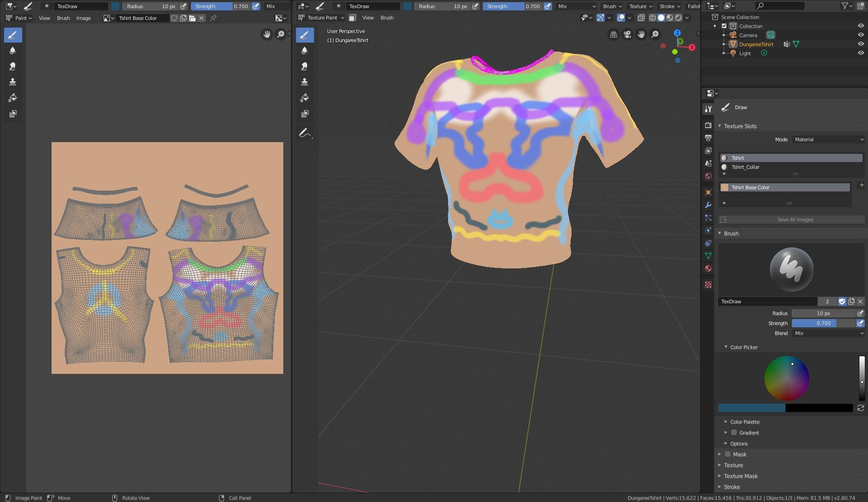Add a new texture paint slot
This screenshot has height=502, width=868.
pyautogui.click(x=862, y=185)
